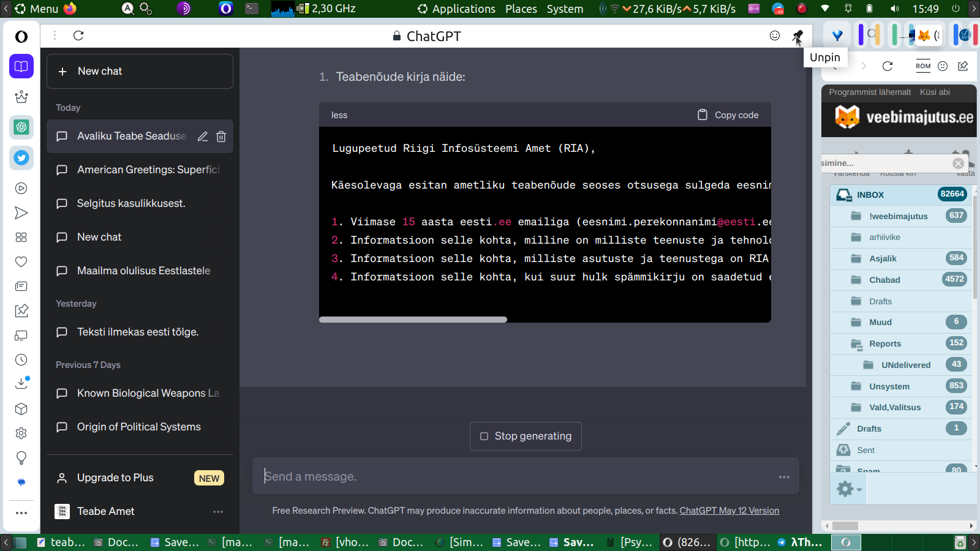Open the Twitter sidebar panel icon
Screen dimensions: 980x551
(21, 158)
